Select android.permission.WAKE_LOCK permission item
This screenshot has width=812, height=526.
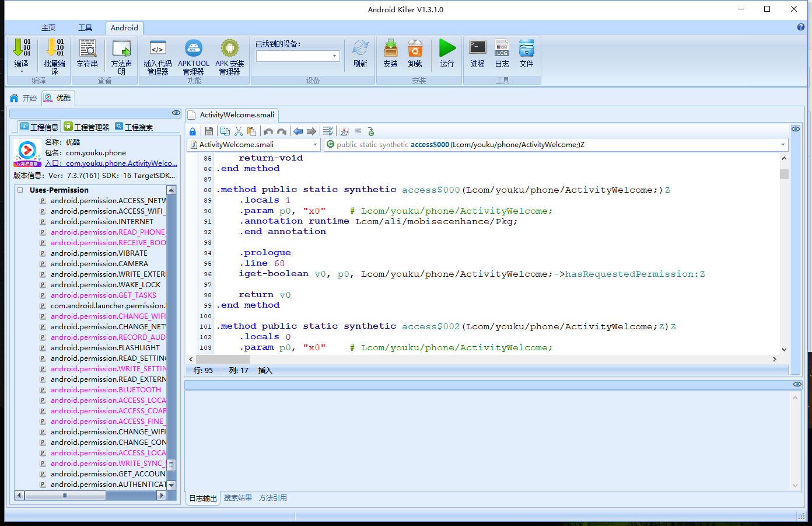106,285
